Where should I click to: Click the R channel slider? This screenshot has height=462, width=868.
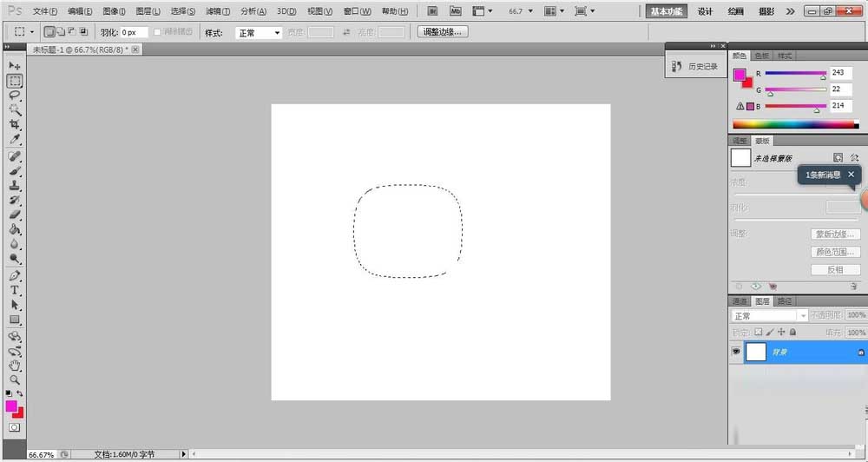pyautogui.click(x=795, y=73)
